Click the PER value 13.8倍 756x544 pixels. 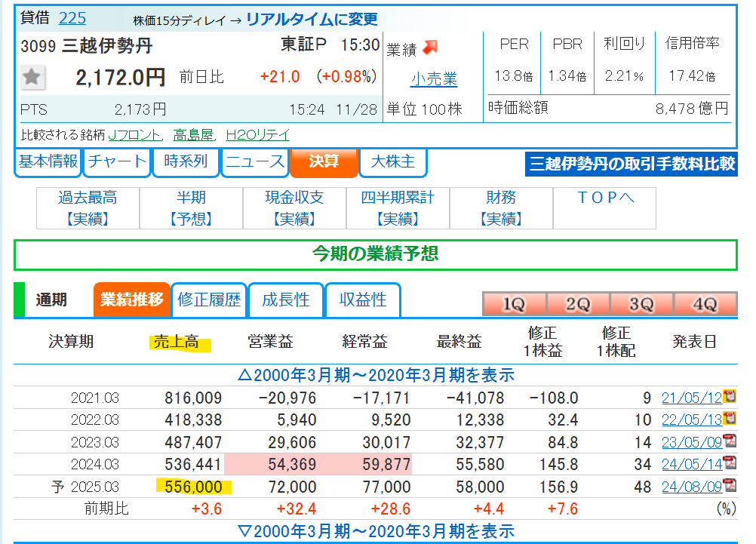click(x=514, y=75)
